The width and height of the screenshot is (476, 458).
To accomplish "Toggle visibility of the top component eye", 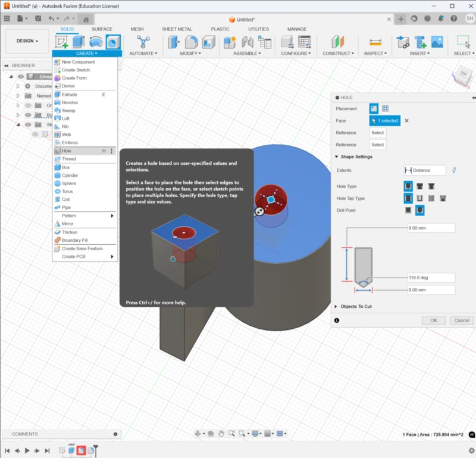I will tap(21, 77).
